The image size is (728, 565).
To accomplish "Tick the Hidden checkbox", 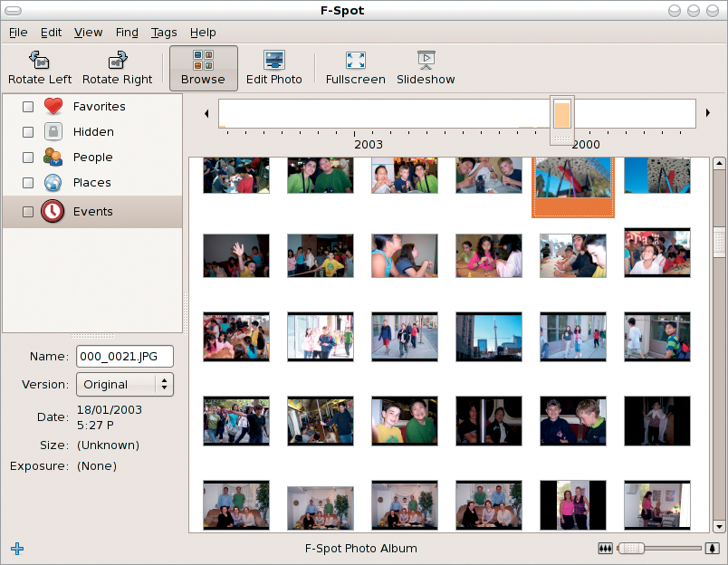I will coord(28,132).
